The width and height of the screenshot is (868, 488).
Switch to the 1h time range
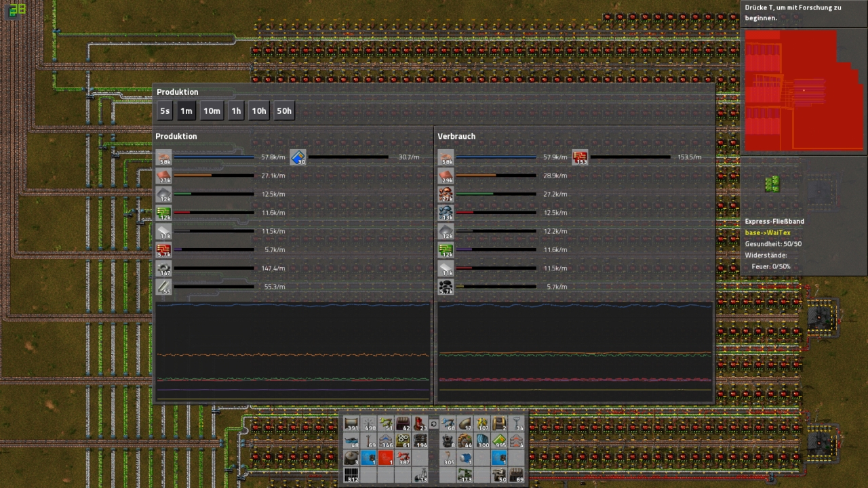click(236, 111)
